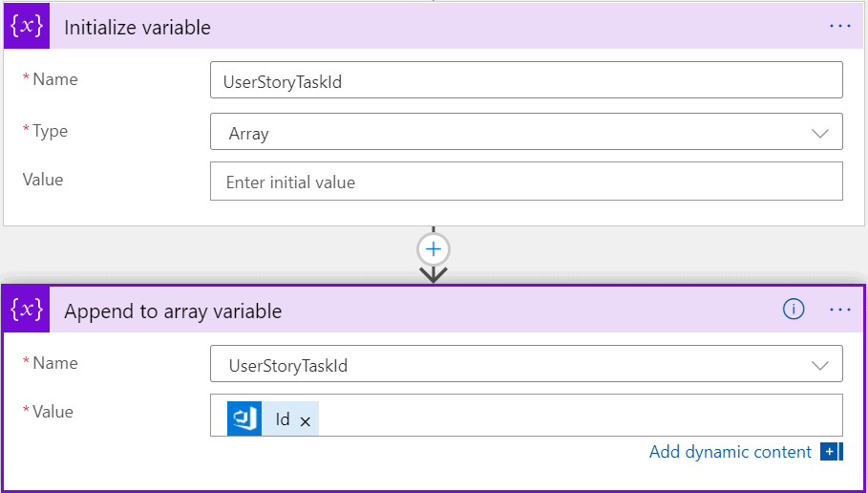Click the Azure DevOps icon in Id token

pos(244,418)
